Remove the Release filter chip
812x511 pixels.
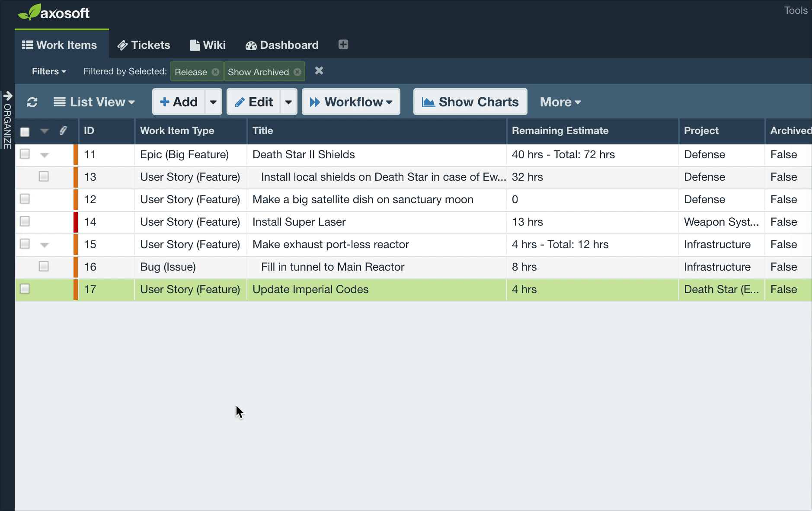click(x=215, y=72)
